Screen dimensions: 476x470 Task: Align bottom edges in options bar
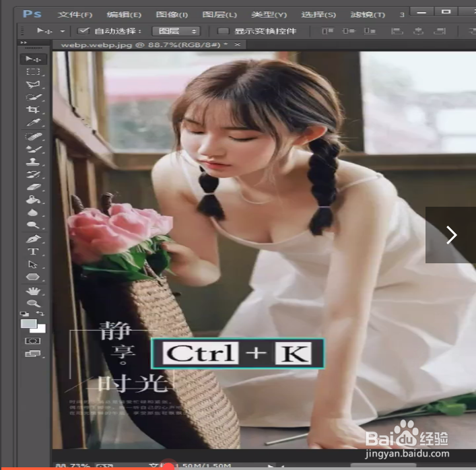pos(370,31)
